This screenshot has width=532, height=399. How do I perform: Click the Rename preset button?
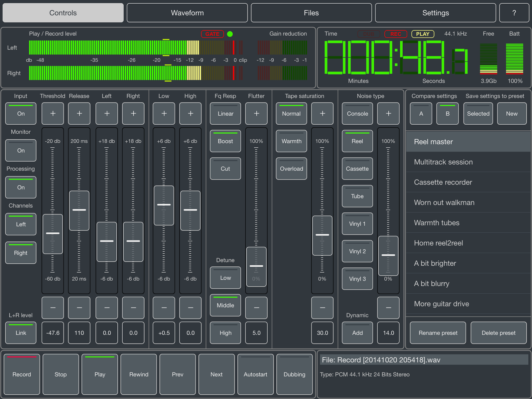point(438,332)
